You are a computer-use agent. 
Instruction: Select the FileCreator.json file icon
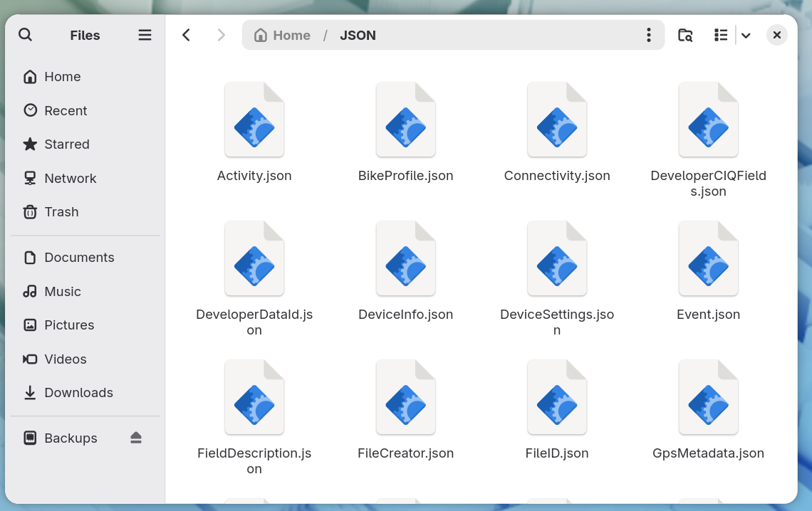(x=405, y=396)
